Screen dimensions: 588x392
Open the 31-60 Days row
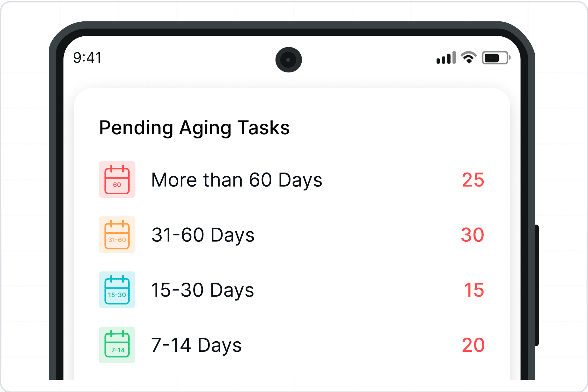pos(292,235)
